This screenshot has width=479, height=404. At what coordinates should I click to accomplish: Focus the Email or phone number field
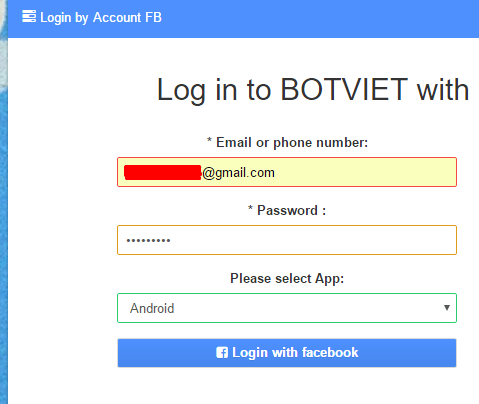pyautogui.click(x=287, y=172)
